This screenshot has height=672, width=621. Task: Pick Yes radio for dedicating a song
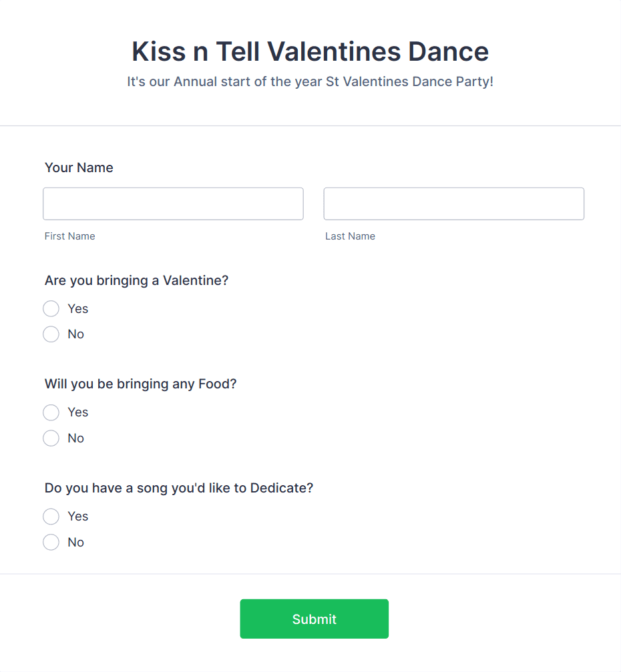(x=51, y=517)
